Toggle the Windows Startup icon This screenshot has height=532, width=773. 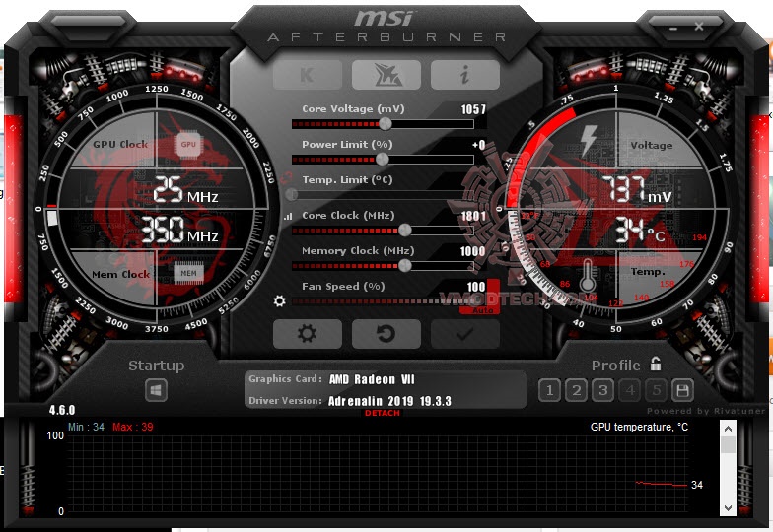(x=156, y=390)
